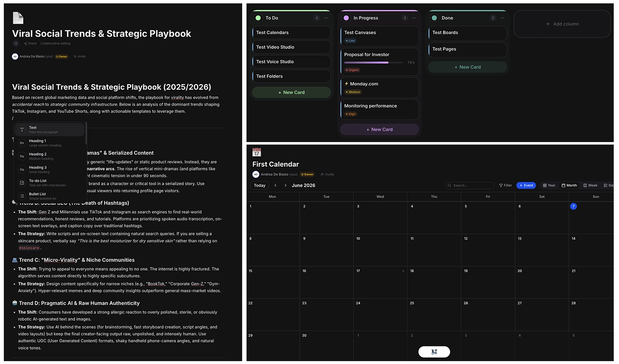Screen dimensions: 619x364
Task: Open the Test Pages card
Action: (x=468, y=49)
